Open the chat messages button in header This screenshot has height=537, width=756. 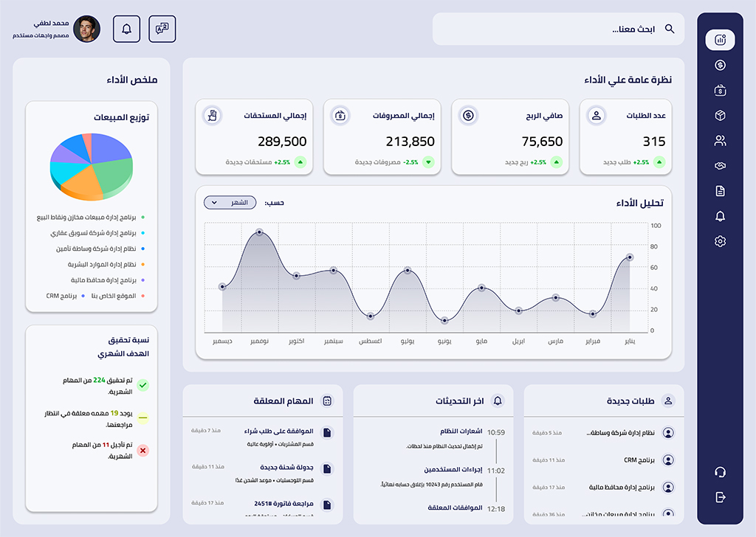(x=162, y=29)
